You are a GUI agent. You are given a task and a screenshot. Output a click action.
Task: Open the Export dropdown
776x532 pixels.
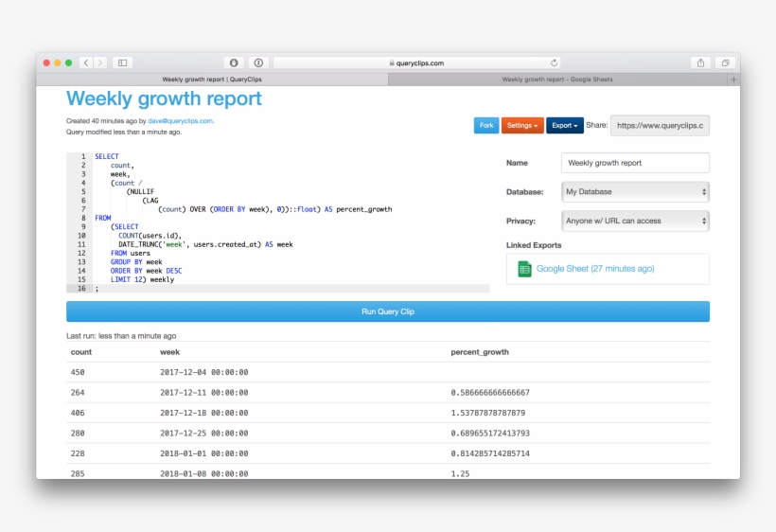click(x=565, y=126)
